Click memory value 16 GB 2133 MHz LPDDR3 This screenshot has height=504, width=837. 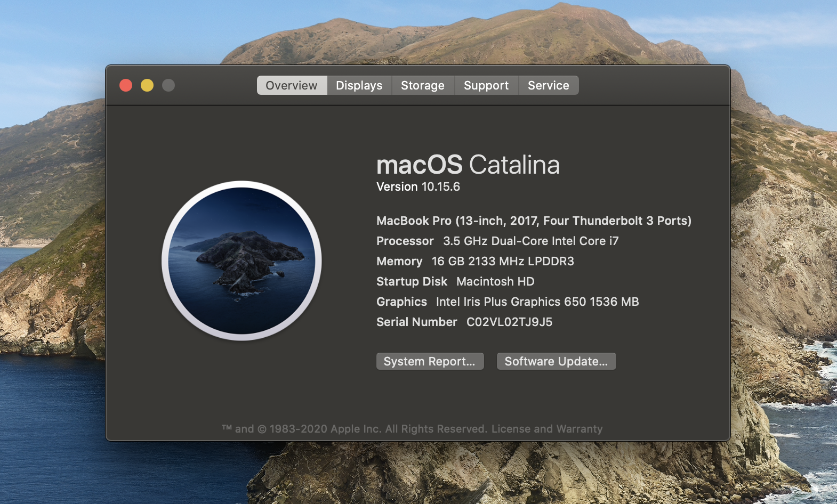[503, 262]
